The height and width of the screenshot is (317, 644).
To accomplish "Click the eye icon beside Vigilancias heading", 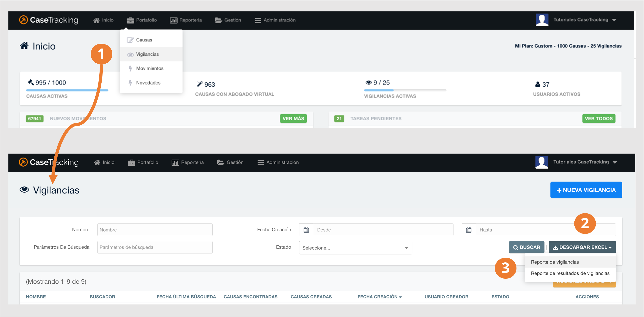I will [24, 190].
